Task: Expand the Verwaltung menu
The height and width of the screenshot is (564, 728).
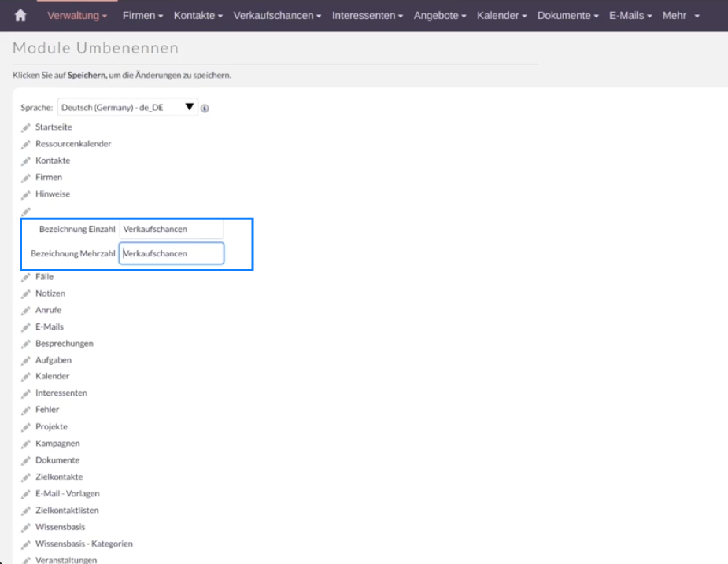Action: click(x=77, y=16)
